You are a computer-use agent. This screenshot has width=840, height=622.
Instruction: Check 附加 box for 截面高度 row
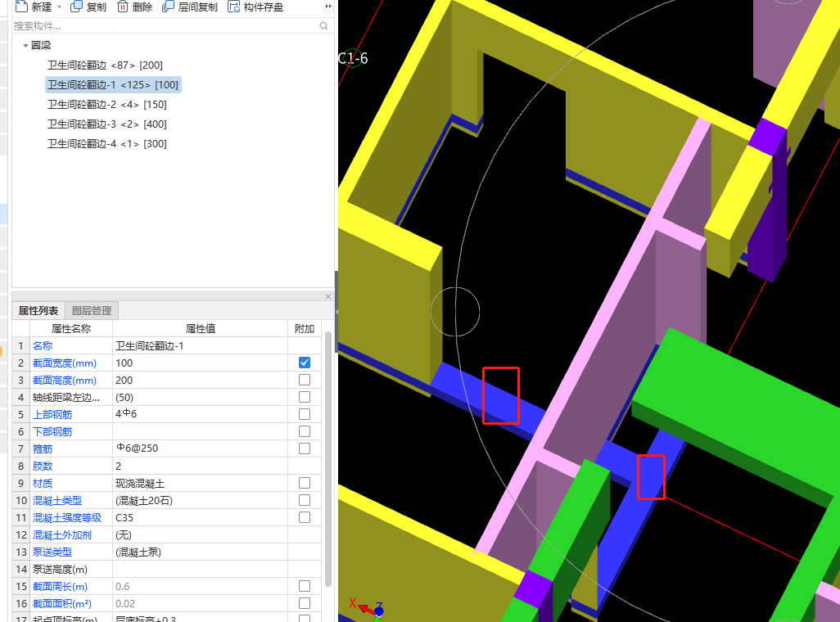[x=305, y=380]
